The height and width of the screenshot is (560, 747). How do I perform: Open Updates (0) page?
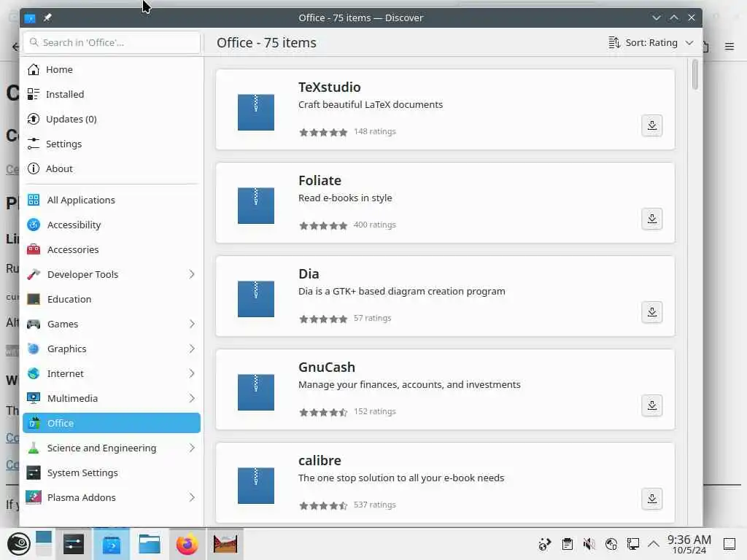112,119
